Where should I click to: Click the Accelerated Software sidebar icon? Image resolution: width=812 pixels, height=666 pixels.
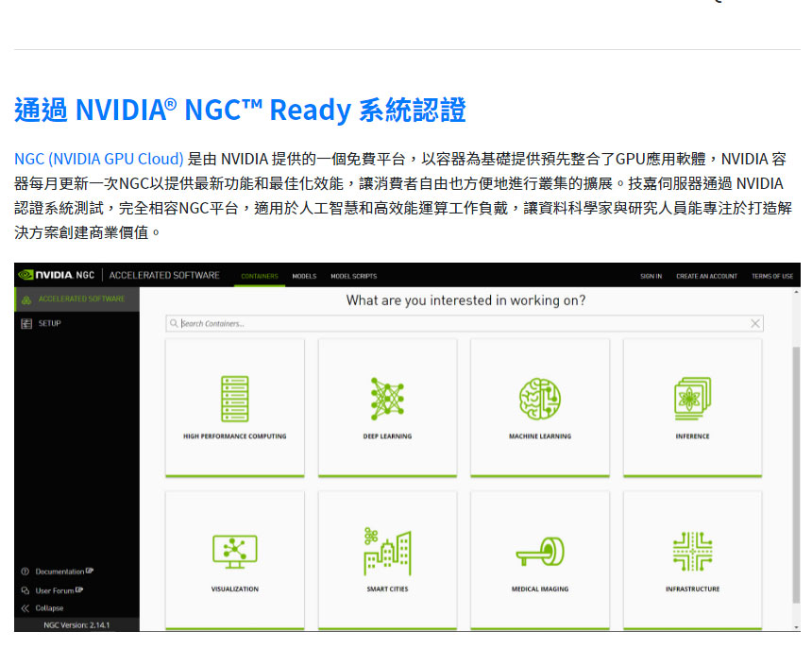coord(26,299)
